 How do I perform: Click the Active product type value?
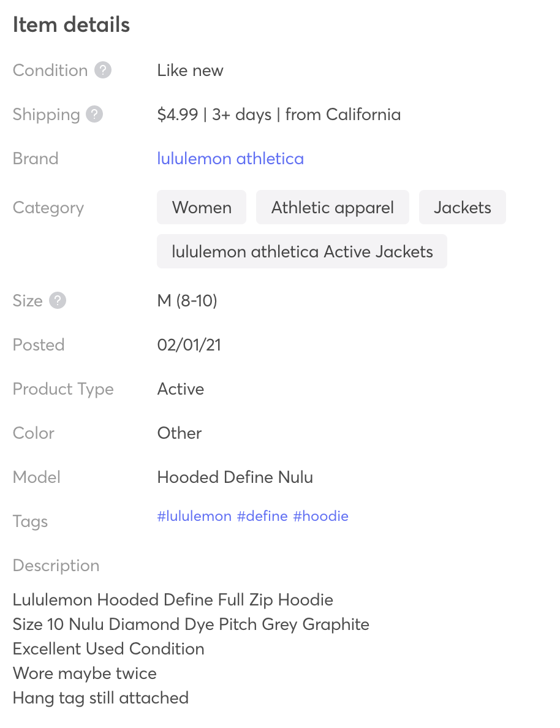coord(180,389)
